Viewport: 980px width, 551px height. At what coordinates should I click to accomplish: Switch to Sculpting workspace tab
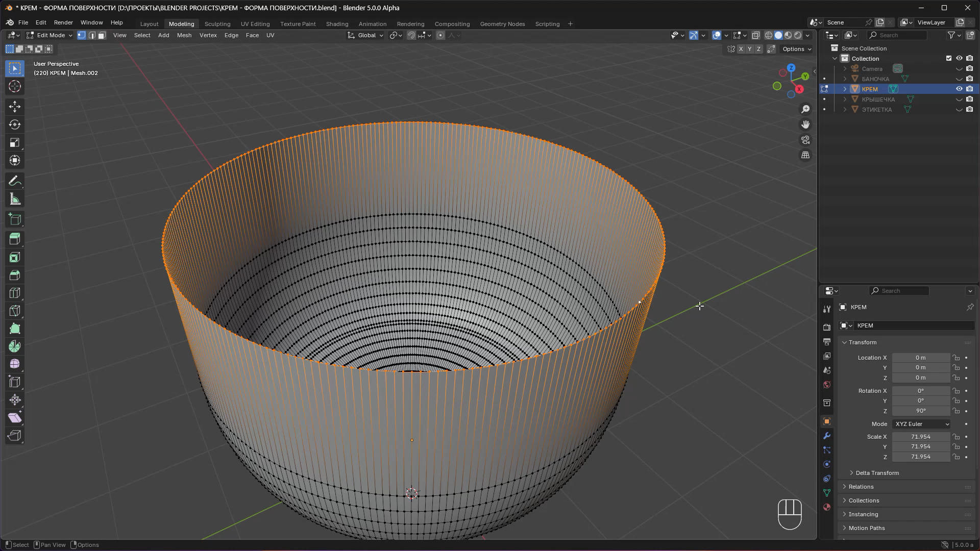point(217,24)
